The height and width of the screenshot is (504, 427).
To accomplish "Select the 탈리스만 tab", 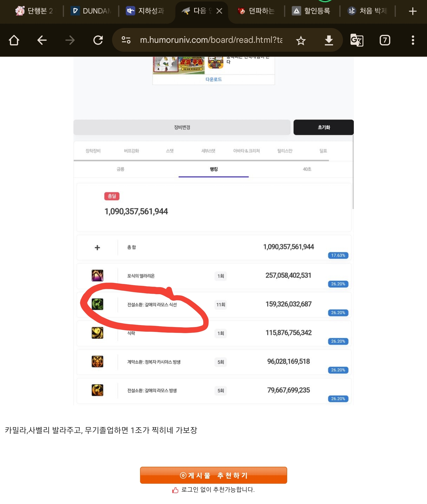I will pos(285,151).
